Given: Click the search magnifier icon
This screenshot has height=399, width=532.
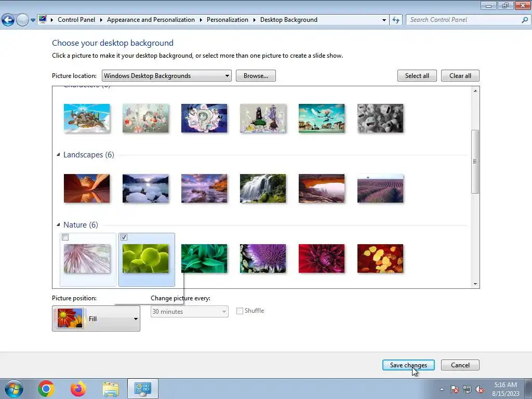Looking at the screenshot, I should point(525,20).
